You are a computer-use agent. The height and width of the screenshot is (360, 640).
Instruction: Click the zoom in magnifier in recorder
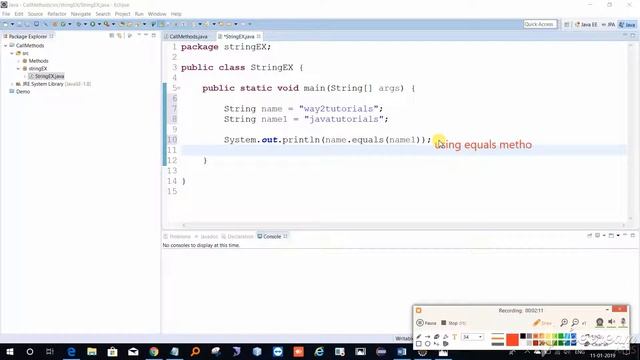[564, 322]
